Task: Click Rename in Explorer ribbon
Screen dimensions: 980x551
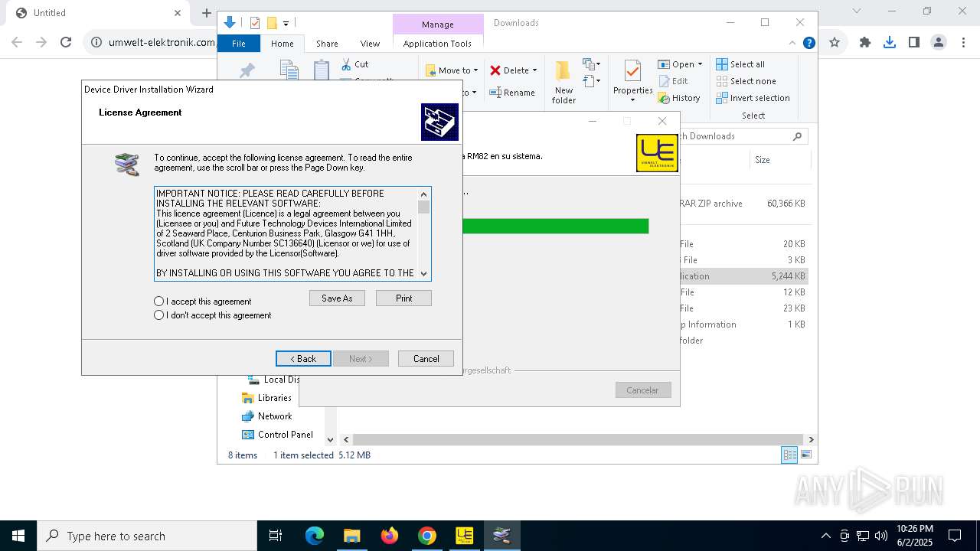Action: tap(512, 93)
